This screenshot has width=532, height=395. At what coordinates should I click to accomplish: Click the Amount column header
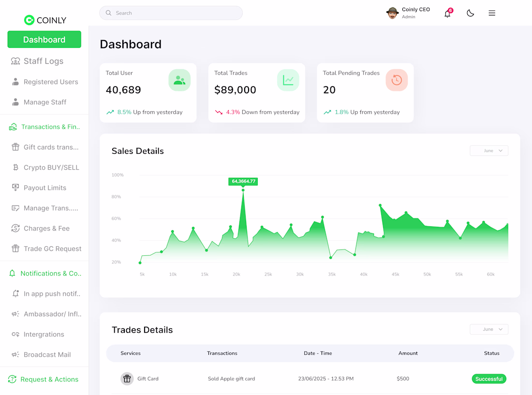point(408,353)
